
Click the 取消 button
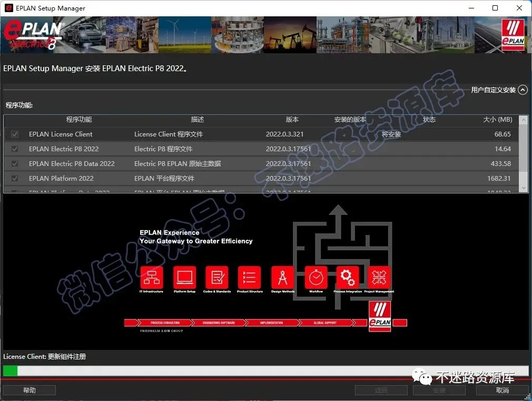tap(503, 390)
